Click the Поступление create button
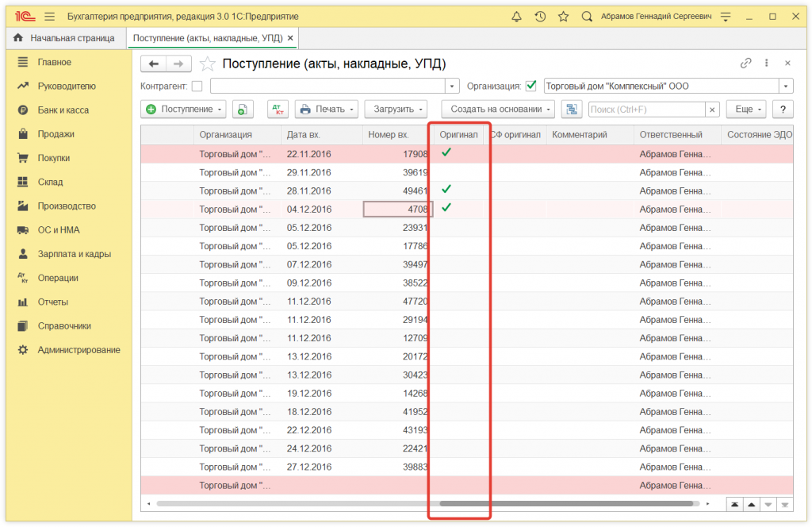The width and height of the screenshot is (812, 527). (x=183, y=109)
